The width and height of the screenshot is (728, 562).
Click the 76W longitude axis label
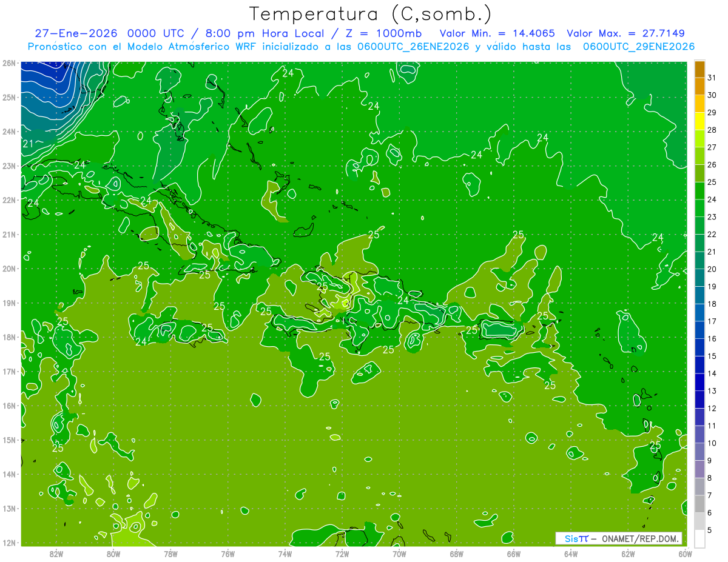[227, 554]
